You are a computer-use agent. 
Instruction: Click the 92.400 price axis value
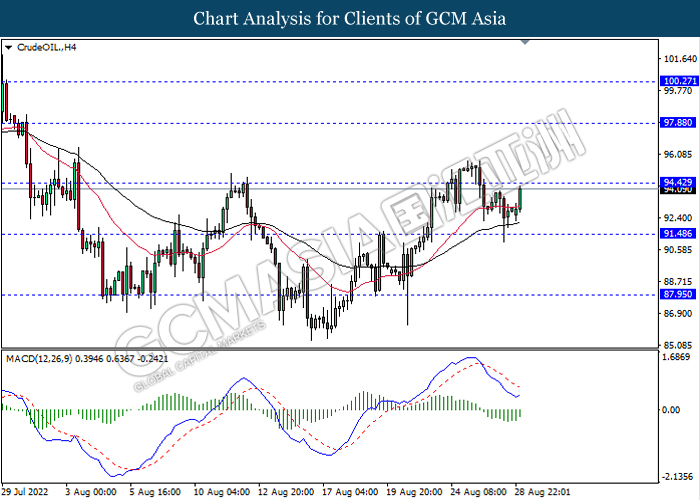click(x=678, y=218)
